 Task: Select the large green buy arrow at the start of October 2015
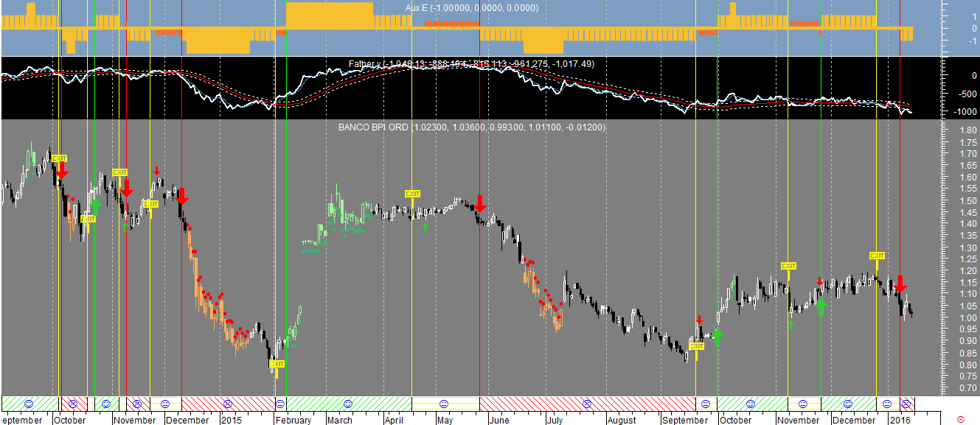pos(718,337)
